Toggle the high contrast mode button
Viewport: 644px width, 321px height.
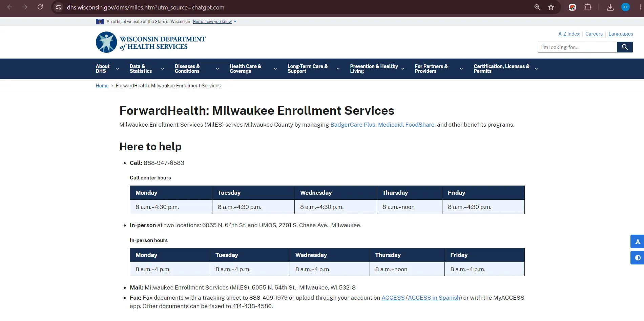tap(637, 258)
